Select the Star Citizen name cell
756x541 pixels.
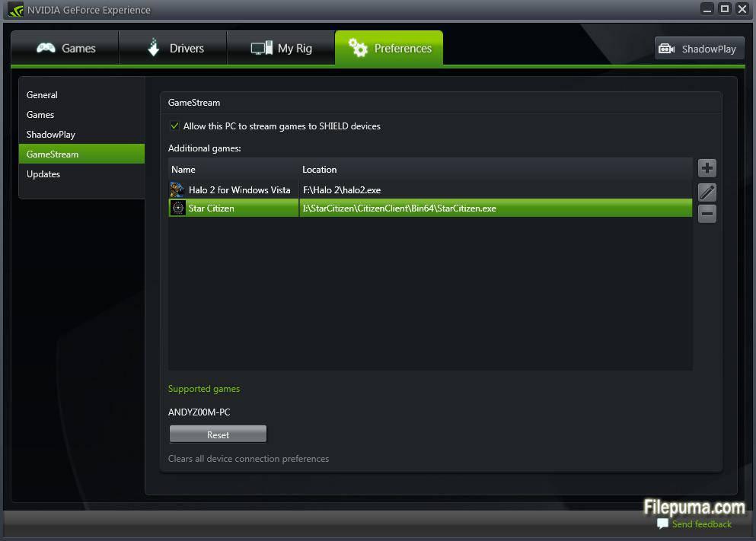point(234,208)
